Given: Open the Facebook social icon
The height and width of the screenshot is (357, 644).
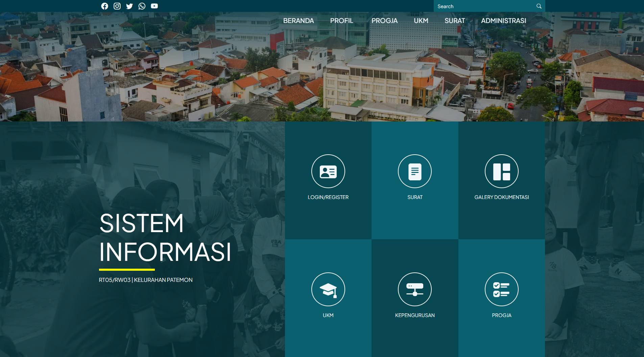Looking at the screenshot, I should pyautogui.click(x=105, y=6).
